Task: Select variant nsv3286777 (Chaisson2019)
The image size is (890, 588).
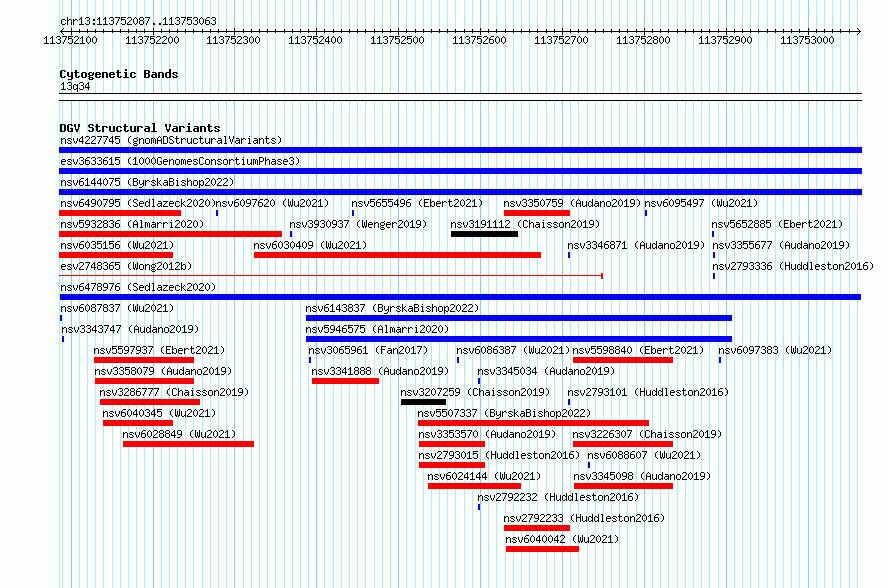Action: pyautogui.click(x=174, y=392)
